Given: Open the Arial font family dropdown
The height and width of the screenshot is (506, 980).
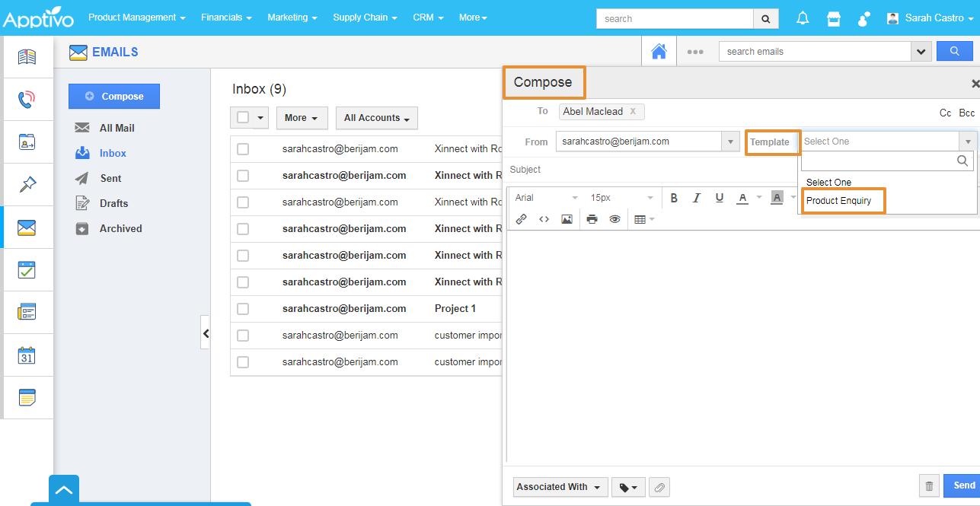Looking at the screenshot, I should click(x=546, y=198).
